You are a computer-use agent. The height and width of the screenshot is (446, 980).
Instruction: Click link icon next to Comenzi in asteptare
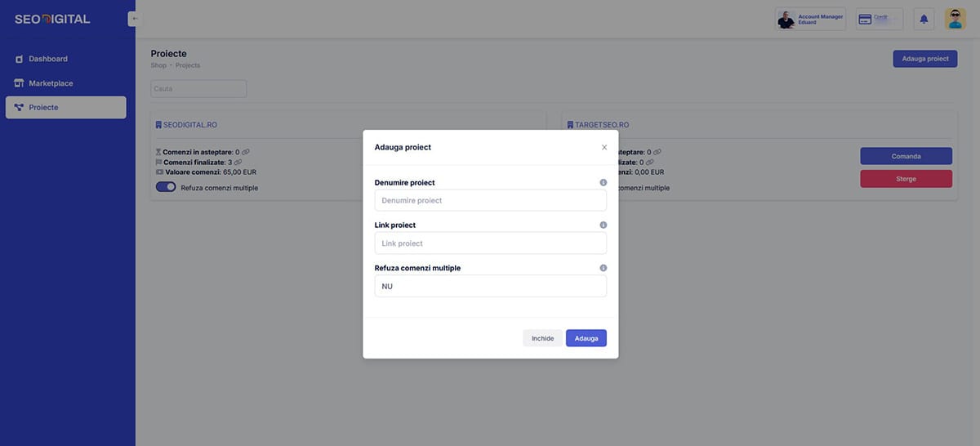[x=246, y=152]
